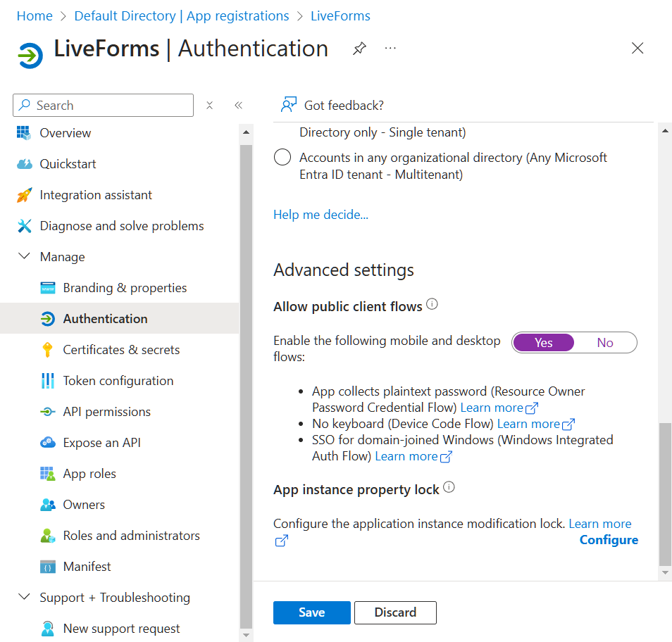Pin the LiveForms Authentication page
The height and width of the screenshot is (642, 672).
click(359, 49)
